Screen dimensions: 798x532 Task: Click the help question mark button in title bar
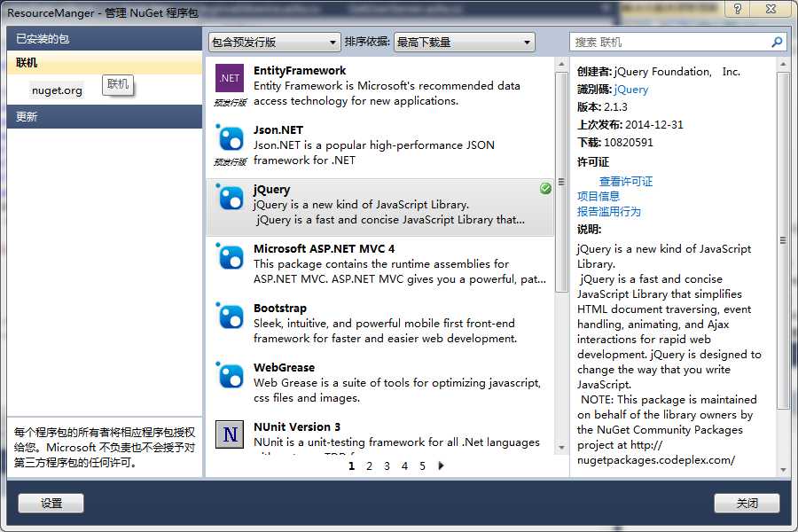[738, 9]
